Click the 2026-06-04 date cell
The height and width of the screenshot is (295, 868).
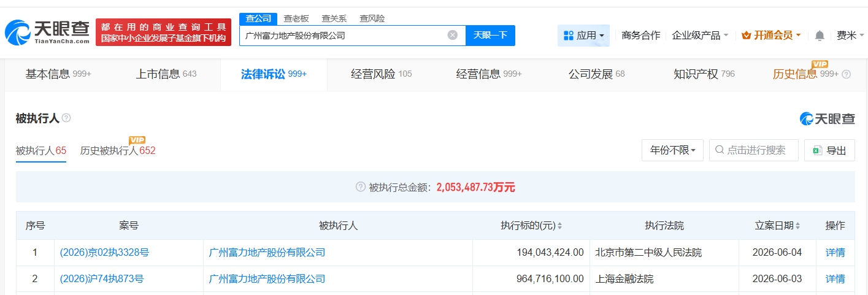[x=778, y=252]
